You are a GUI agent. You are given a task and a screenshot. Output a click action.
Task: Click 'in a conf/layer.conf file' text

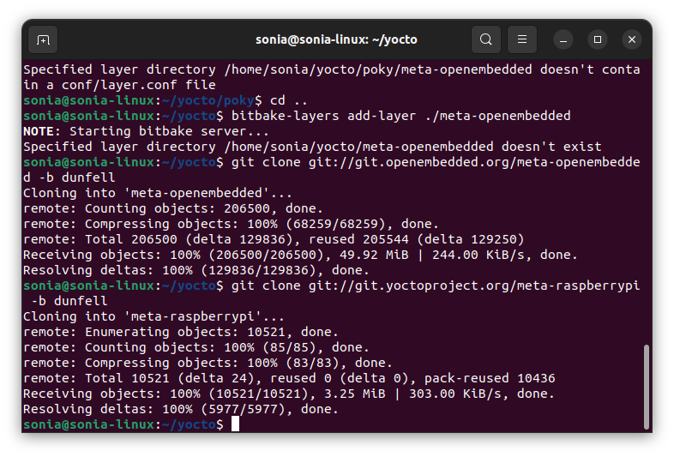coord(119,85)
